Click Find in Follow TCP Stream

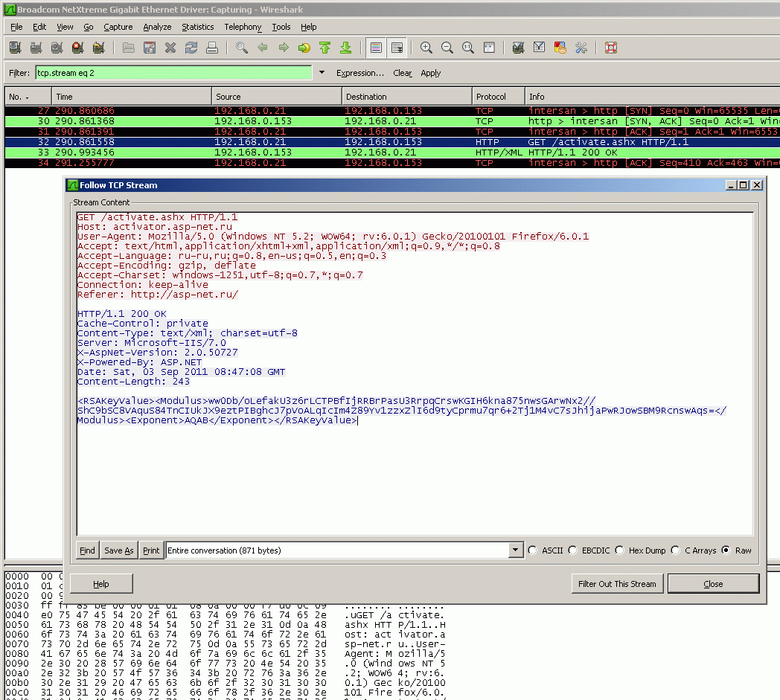(x=87, y=550)
